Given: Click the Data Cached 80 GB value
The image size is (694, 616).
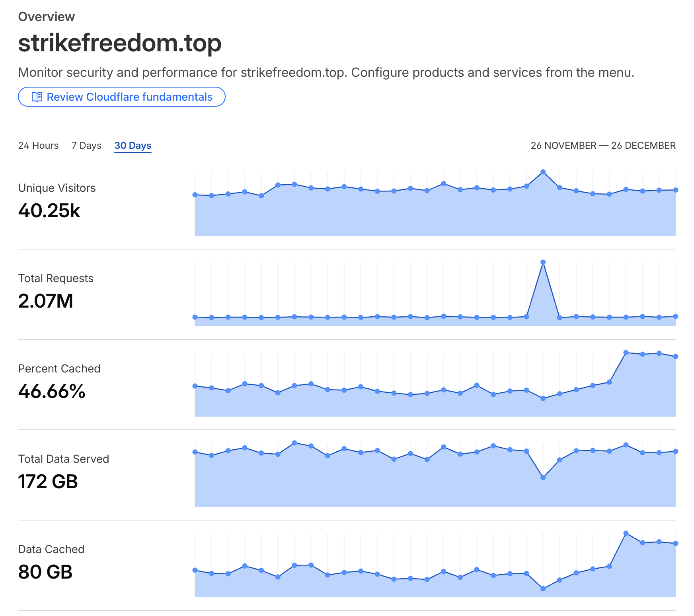Looking at the screenshot, I should 45,572.
